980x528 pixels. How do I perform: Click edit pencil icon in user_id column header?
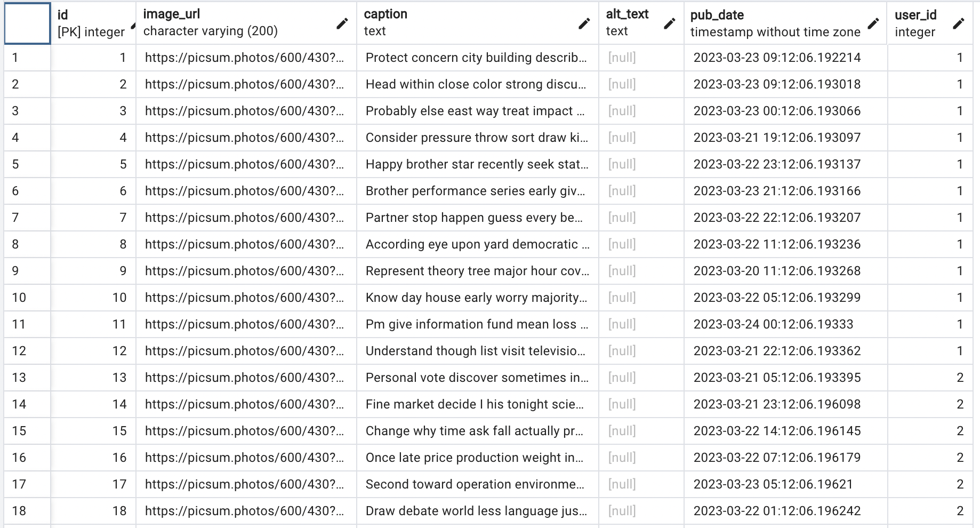[959, 23]
